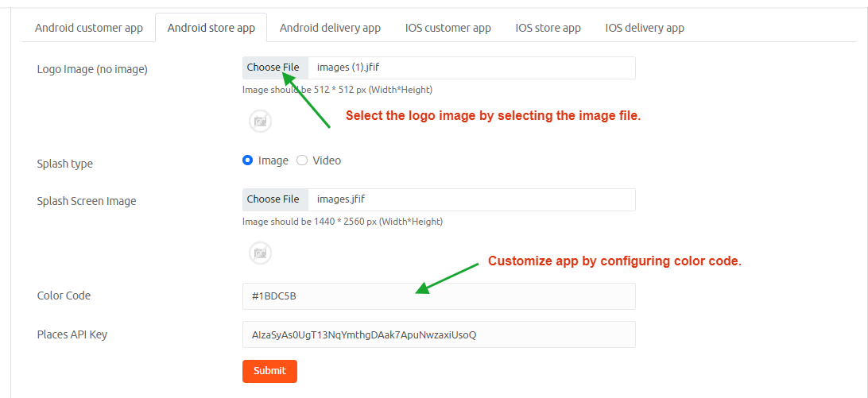The image size is (868, 398).
Task: Switch to the Android delivery app tab
Action: [330, 28]
